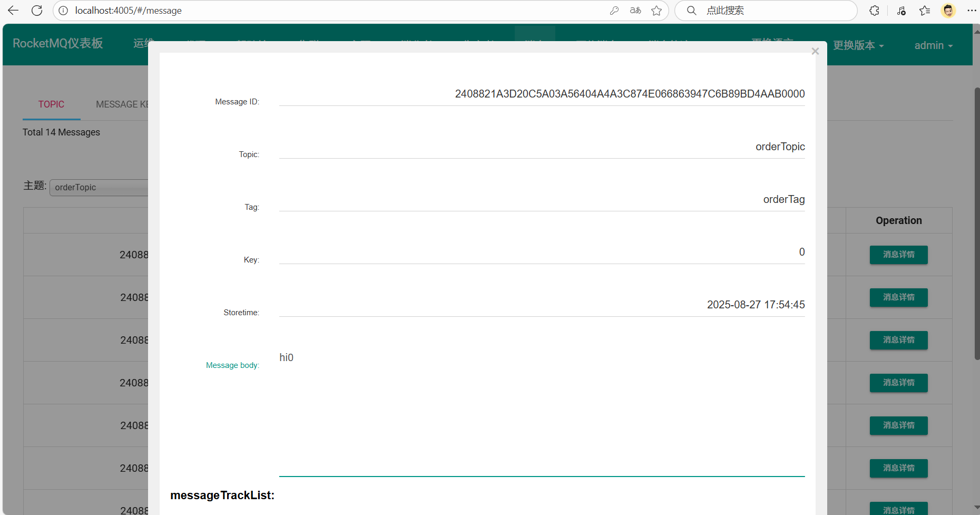980x515 pixels.
Task: Click the first 消息详情 button
Action: [x=898, y=255]
